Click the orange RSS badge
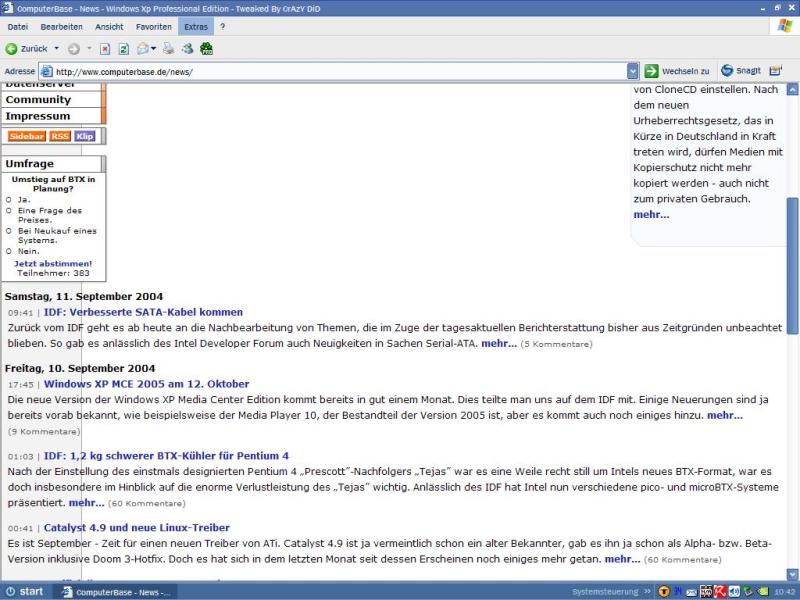This screenshot has height=600, width=800. click(x=60, y=136)
